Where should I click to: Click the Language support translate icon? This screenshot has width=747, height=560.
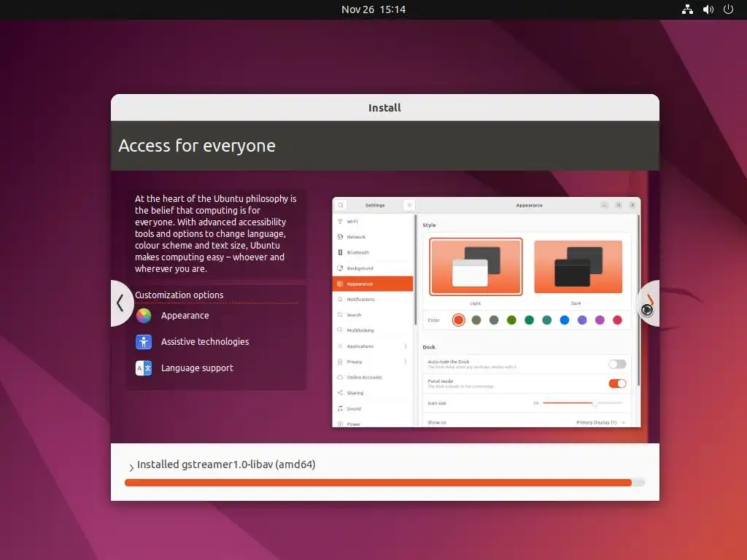[144, 368]
